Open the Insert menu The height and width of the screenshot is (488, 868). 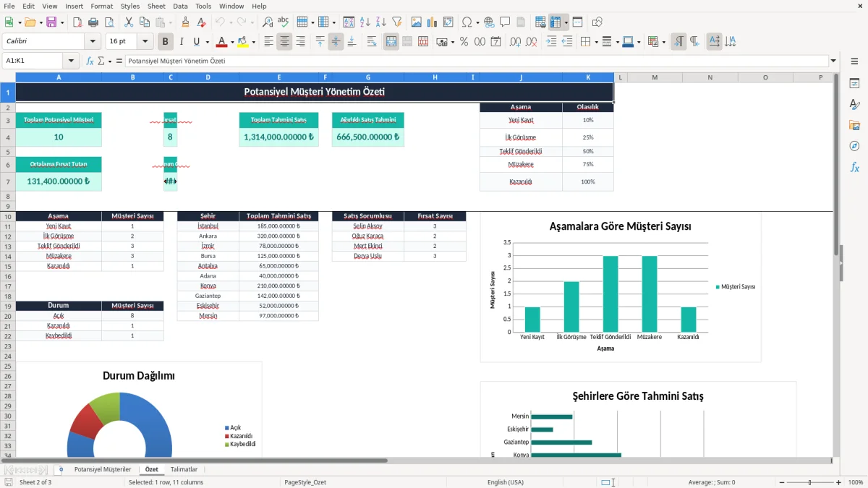click(75, 6)
